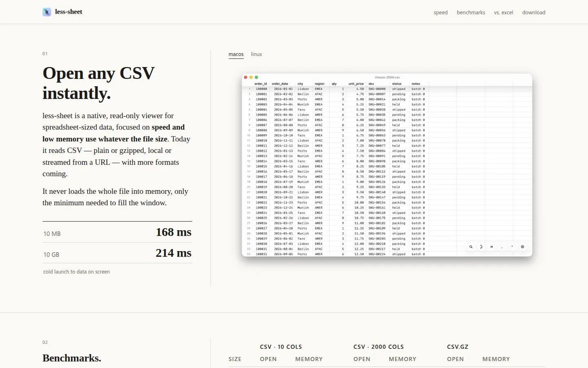Select the city column header
This screenshot has width=588, height=368.
pos(300,84)
